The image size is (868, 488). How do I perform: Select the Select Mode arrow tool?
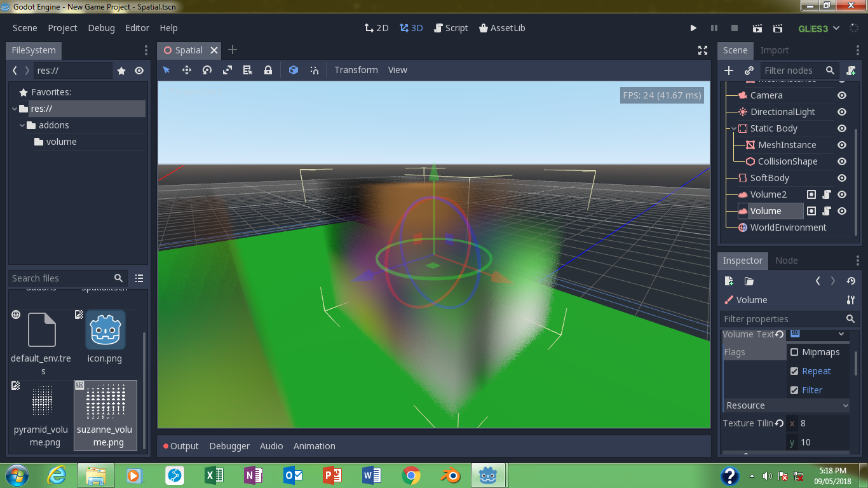click(166, 70)
